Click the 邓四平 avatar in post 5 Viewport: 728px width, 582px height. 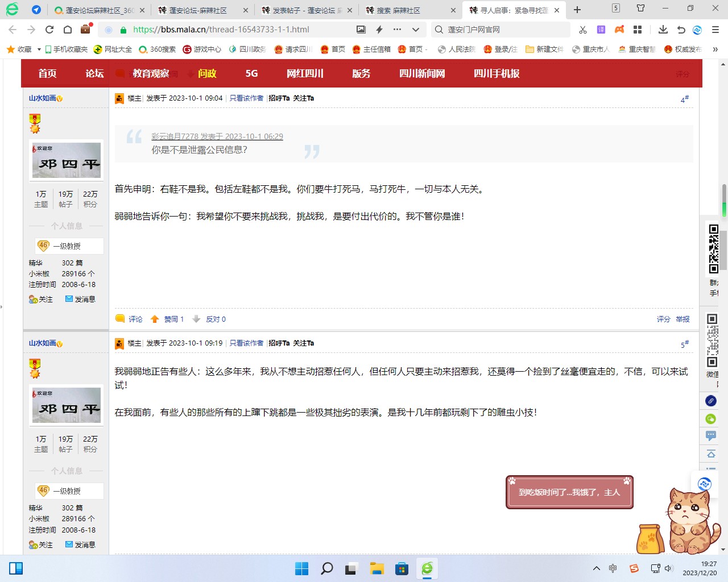tap(67, 406)
